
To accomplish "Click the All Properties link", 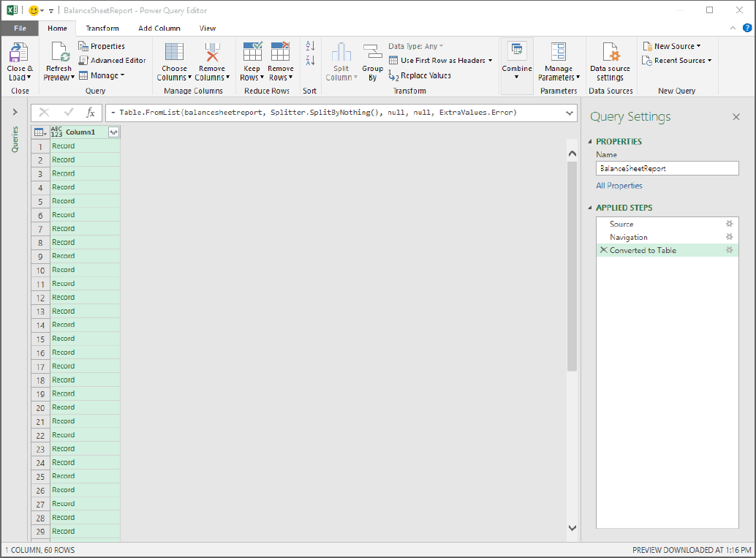I will pos(619,186).
